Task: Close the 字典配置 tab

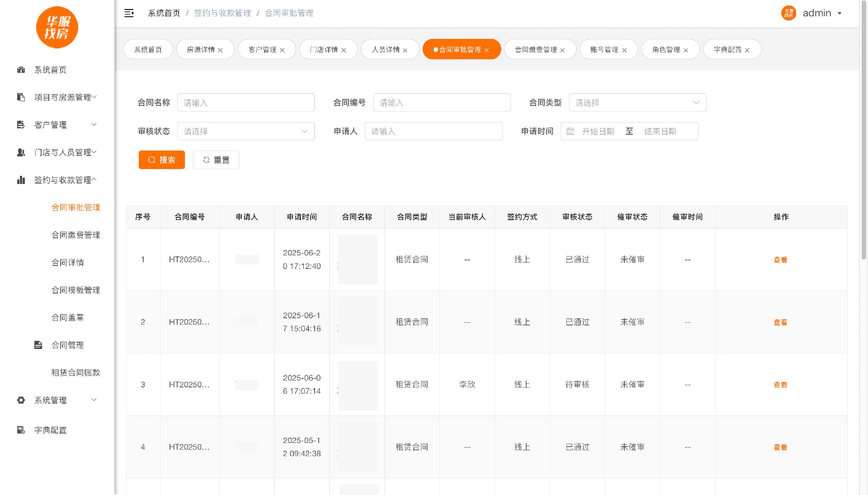Action: coord(747,50)
